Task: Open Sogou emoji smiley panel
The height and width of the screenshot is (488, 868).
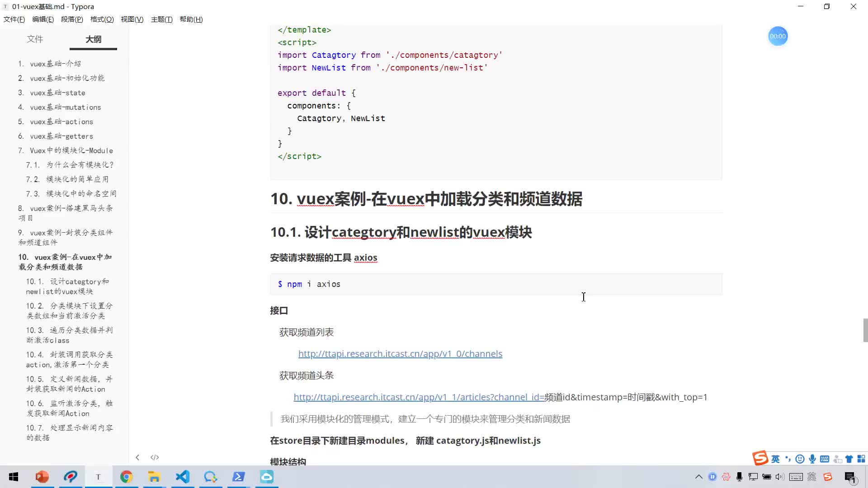Action: coord(800,459)
